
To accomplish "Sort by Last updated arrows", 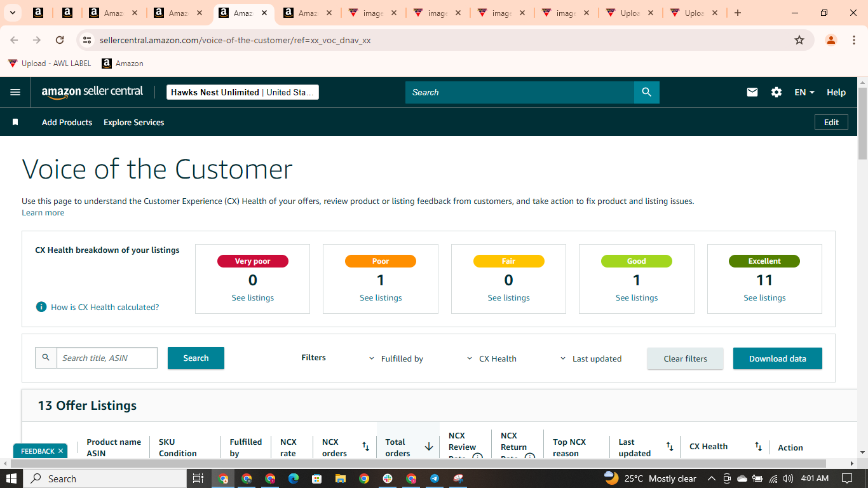I will click(x=670, y=447).
